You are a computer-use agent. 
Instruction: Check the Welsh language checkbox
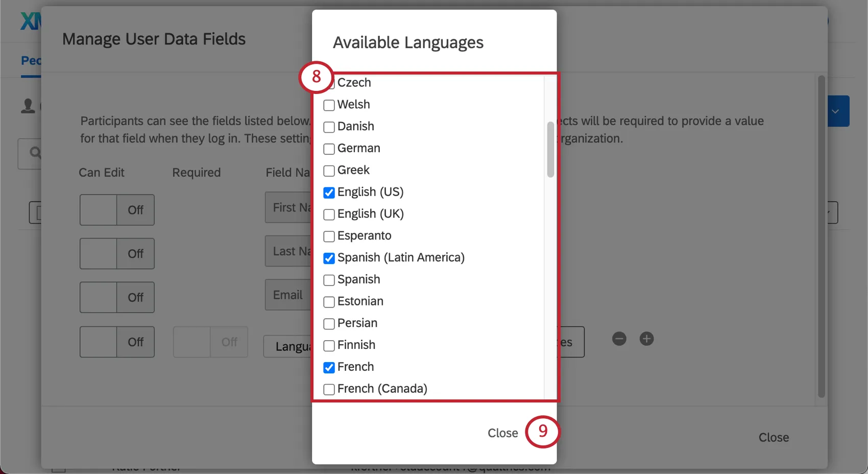click(x=328, y=105)
